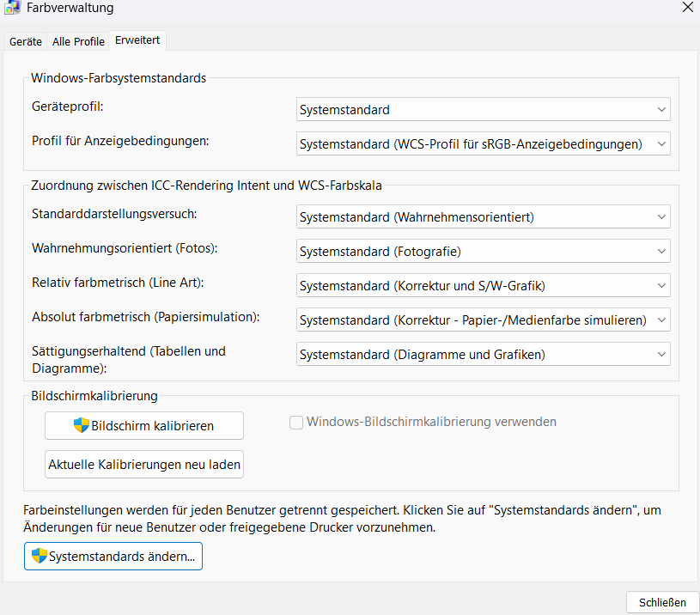Click the Bildschirmkalibrierung group heading

coord(94,396)
